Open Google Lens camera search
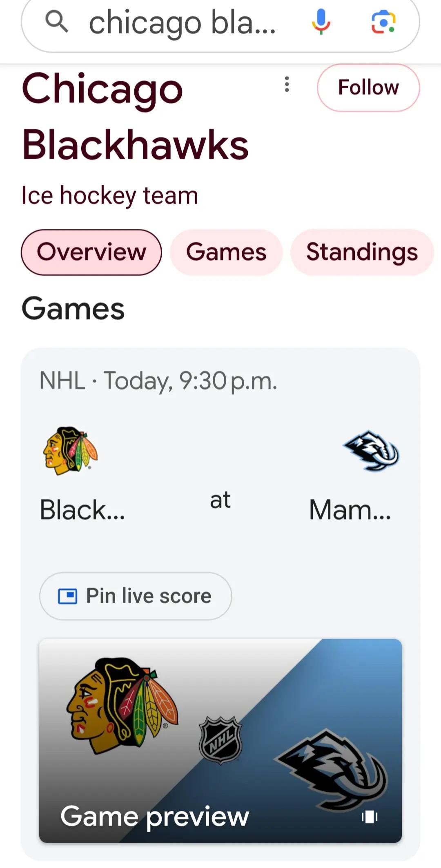This screenshot has width=441, height=868. tap(383, 22)
